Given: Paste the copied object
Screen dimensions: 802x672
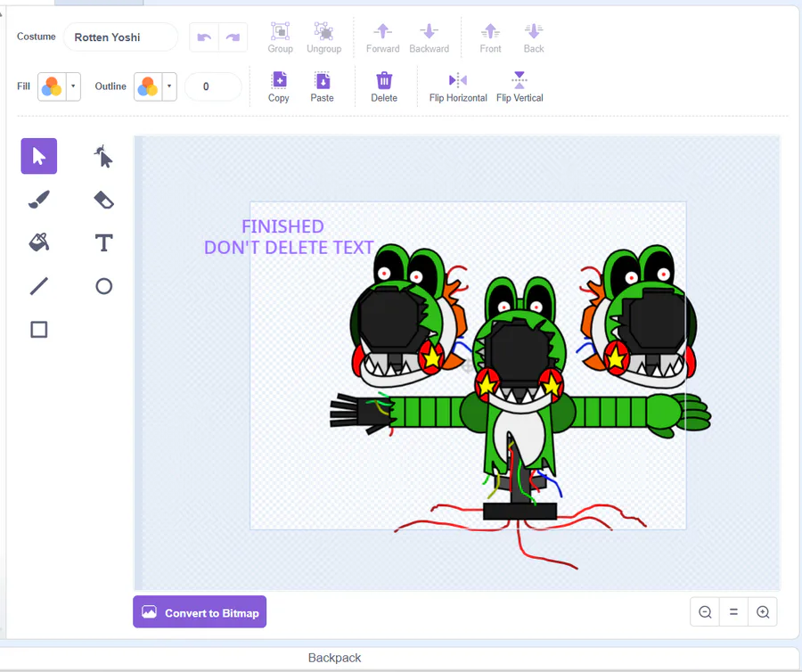Looking at the screenshot, I should pyautogui.click(x=323, y=87).
